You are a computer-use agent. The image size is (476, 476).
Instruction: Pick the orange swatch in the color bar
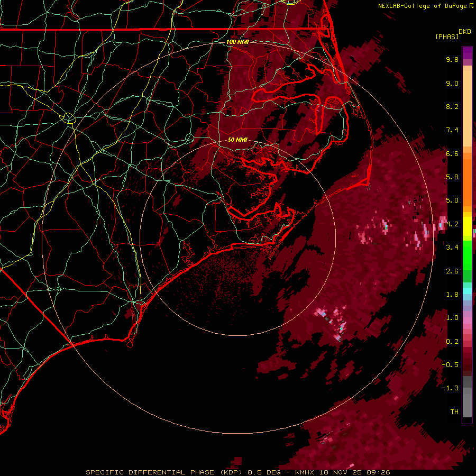click(467, 182)
